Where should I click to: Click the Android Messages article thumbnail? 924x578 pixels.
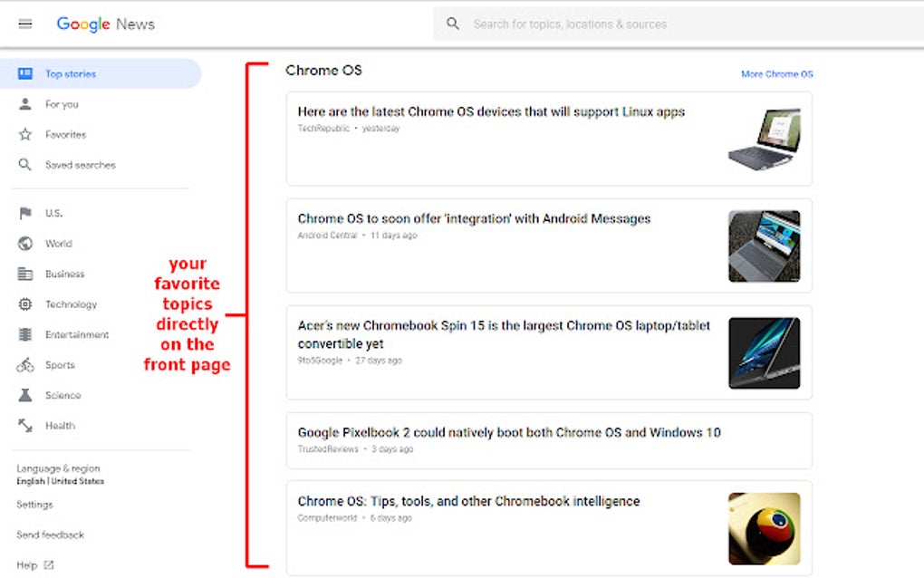click(765, 246)
